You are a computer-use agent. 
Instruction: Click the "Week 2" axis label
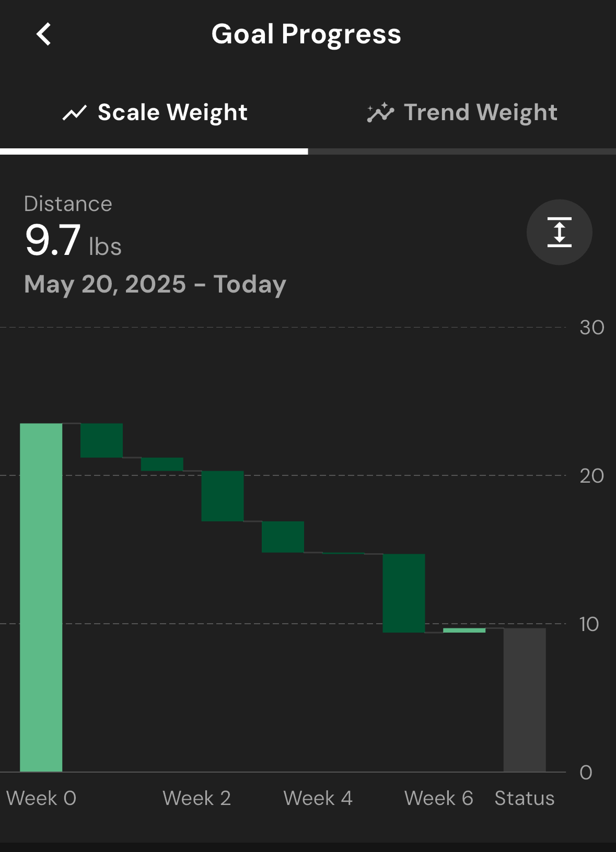click(x=196, y=798)
